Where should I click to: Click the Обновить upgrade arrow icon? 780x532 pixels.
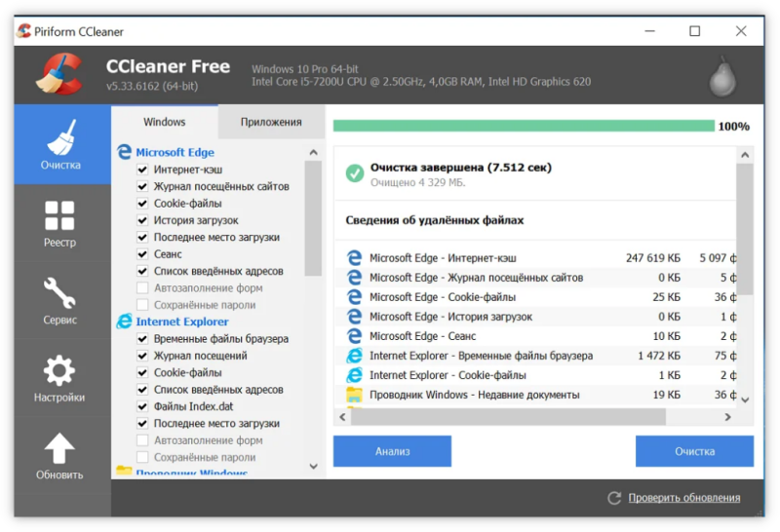pyautogui.click(x=59, y=448)
